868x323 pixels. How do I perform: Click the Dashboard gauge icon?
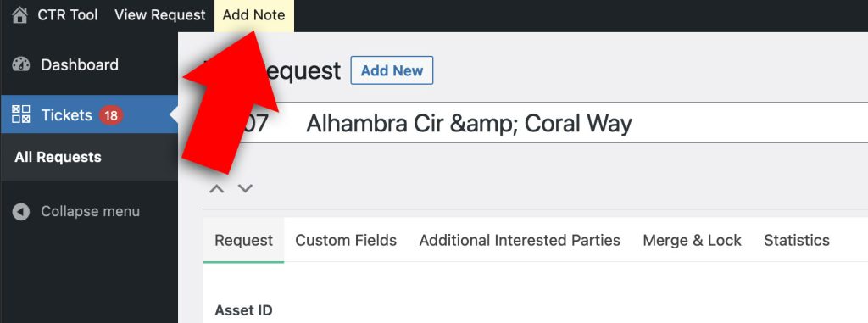pos(21,64)
